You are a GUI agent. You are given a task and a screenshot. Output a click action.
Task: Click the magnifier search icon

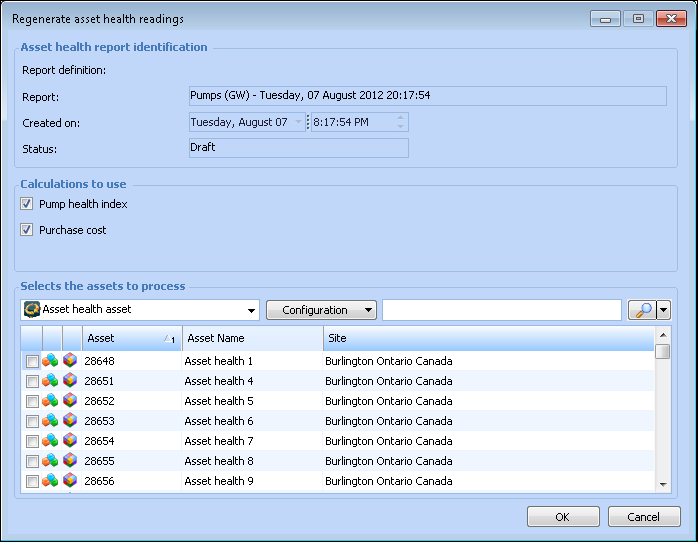640,310
